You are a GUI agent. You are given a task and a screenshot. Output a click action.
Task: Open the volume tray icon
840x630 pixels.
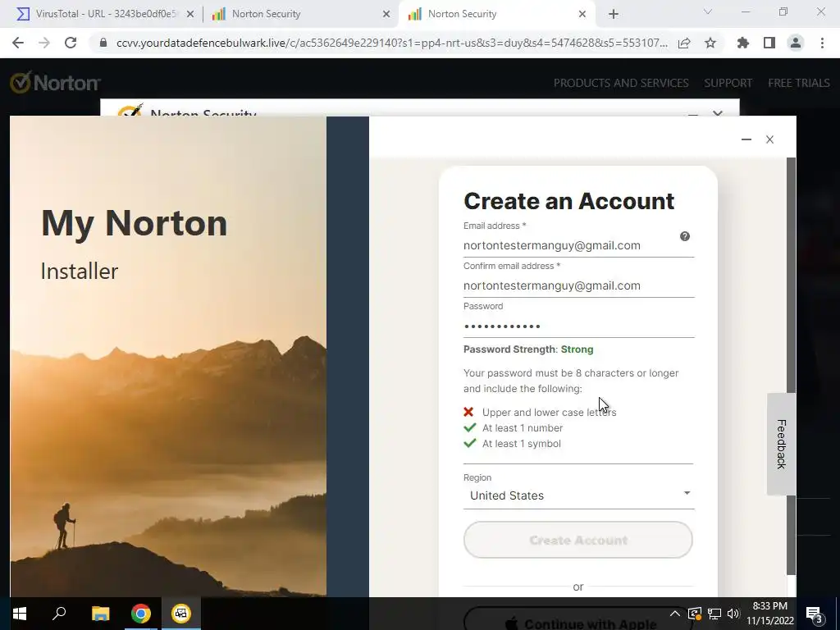(x=733, y=614)
